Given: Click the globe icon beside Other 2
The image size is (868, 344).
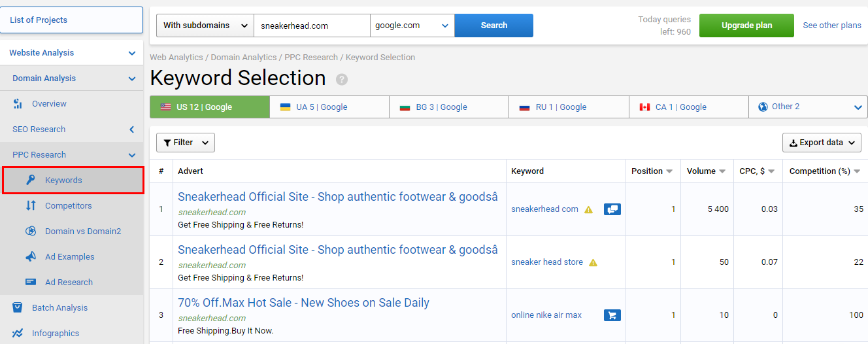Looking at the screenshot, I should [763, 107].
